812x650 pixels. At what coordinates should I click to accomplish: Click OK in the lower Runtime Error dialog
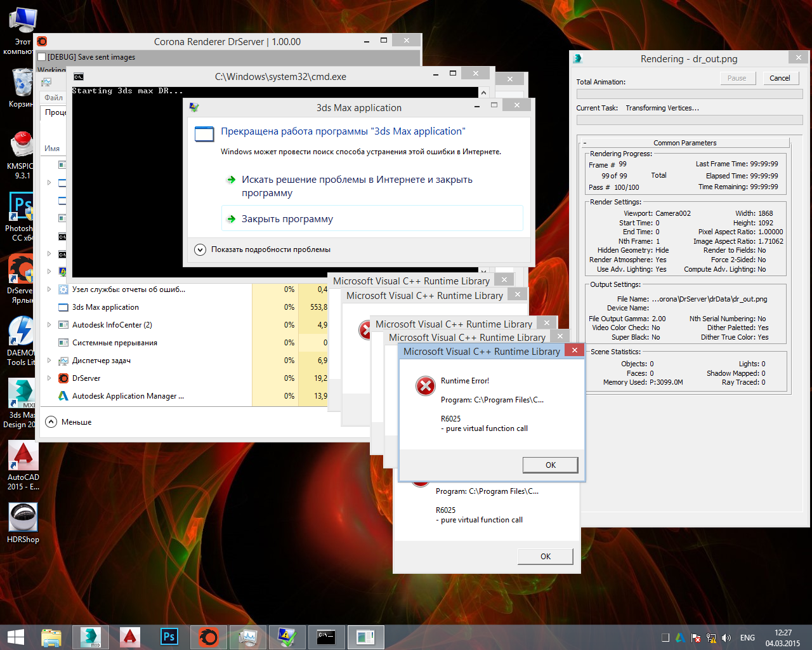point(546,557)
